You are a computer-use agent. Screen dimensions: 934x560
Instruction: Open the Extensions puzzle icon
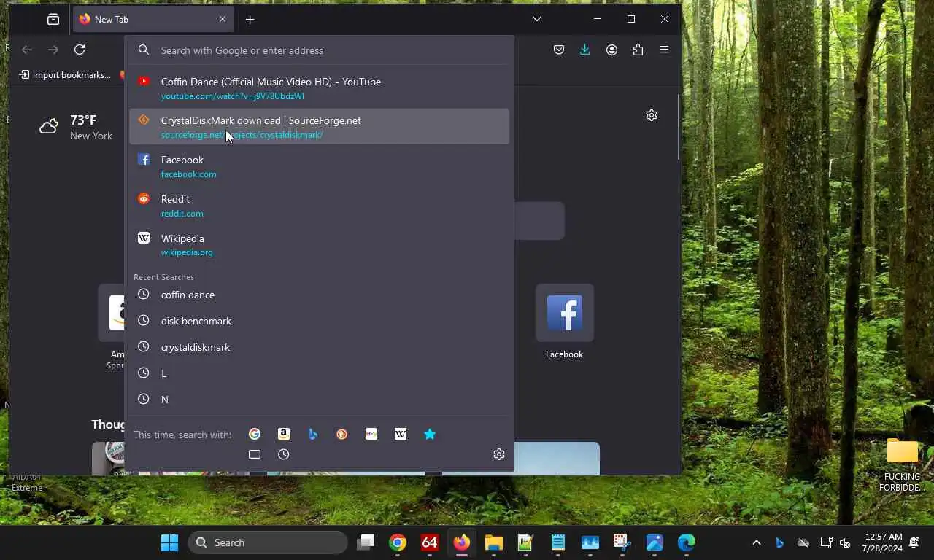click(638, 50)
